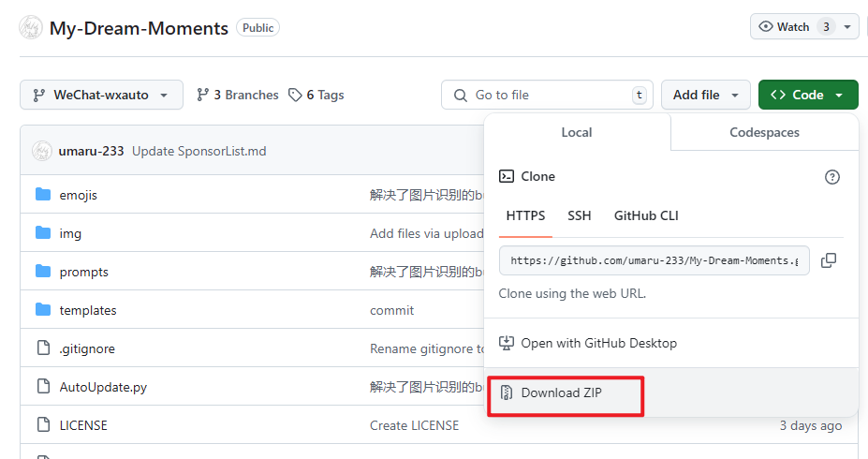Click the LICENSE file icon
This screenshot has height=459, width=868.
point(43,424)
